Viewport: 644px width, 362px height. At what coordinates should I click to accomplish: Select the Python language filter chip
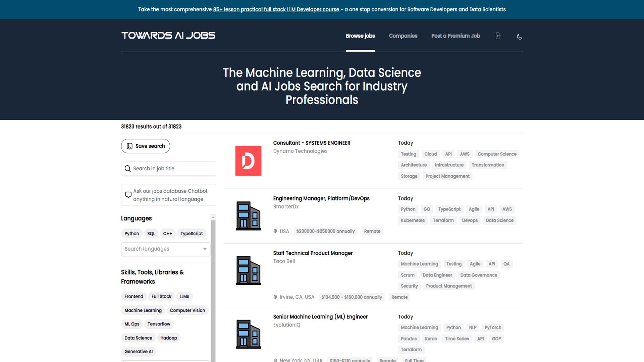[x=131, y=234]
